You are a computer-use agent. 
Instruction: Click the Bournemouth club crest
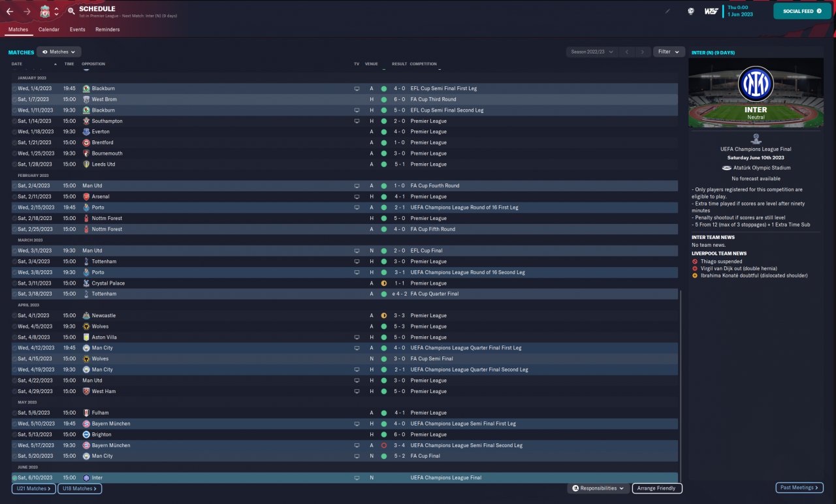tap(86, 153)
